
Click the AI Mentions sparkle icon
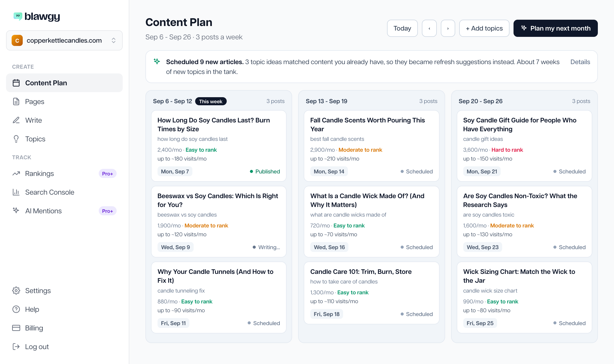point(16,210)
